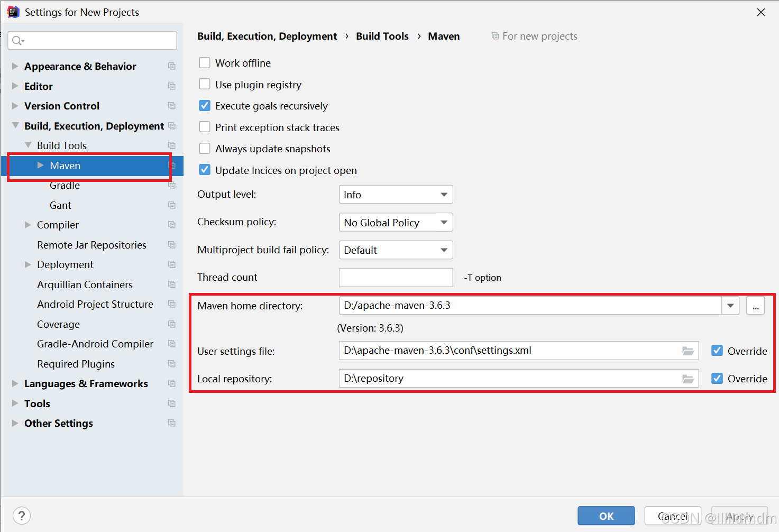This screenshot has height=532, width=779.
Task: Click Build Tools breadcrumb link
Action: 382,36
